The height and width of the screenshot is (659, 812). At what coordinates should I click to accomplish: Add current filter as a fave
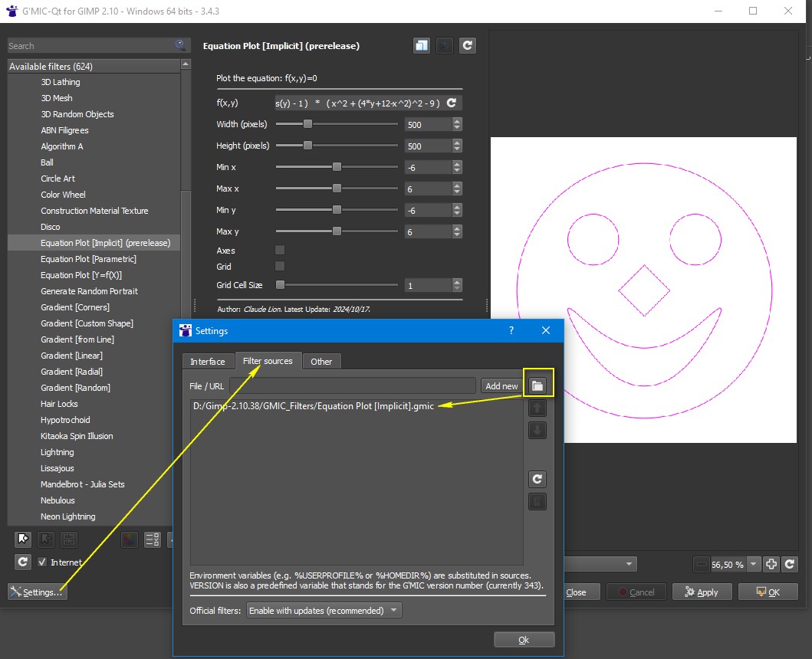click(x=23, y=539)
